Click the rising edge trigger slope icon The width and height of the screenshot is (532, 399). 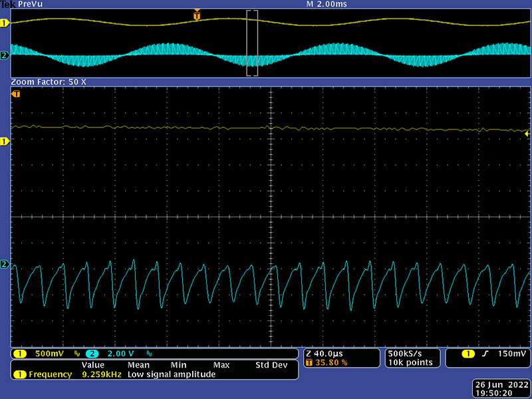coord(485,354)
